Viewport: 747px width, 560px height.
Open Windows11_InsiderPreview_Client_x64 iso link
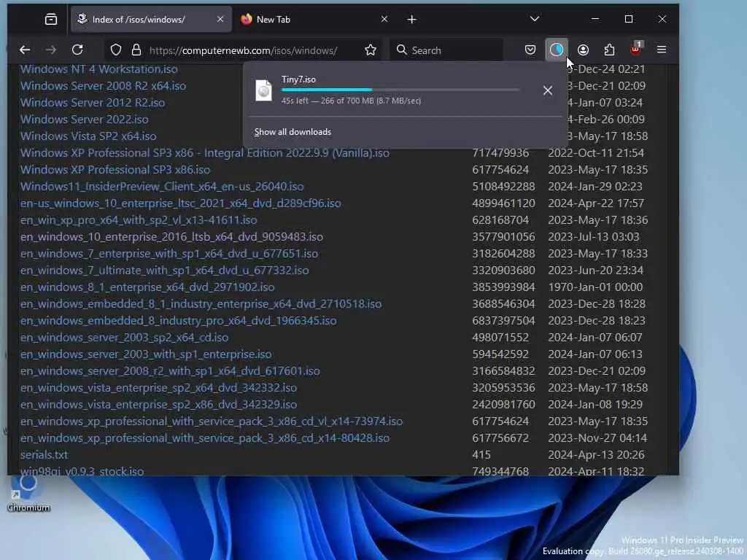pos(161,186)
